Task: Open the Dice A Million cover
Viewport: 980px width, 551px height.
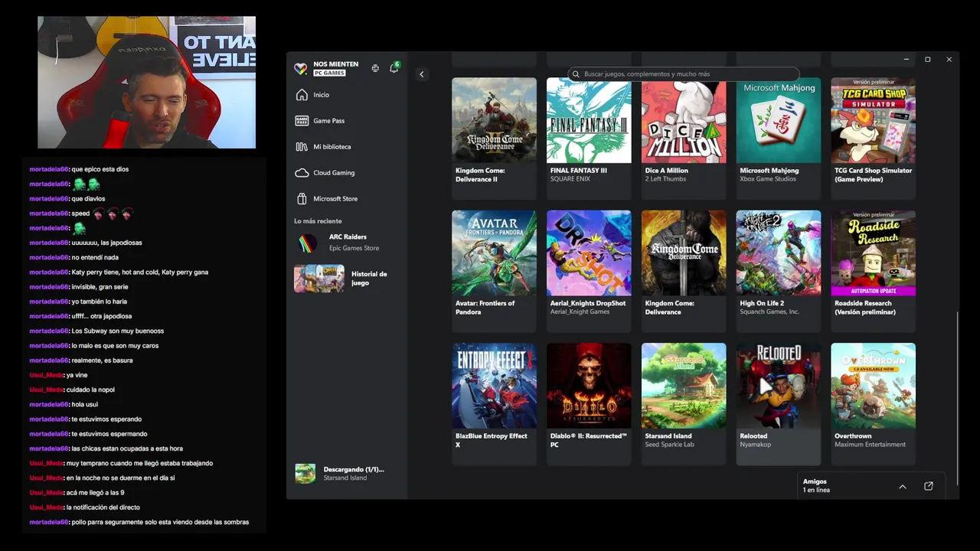Action: [684, 120]
